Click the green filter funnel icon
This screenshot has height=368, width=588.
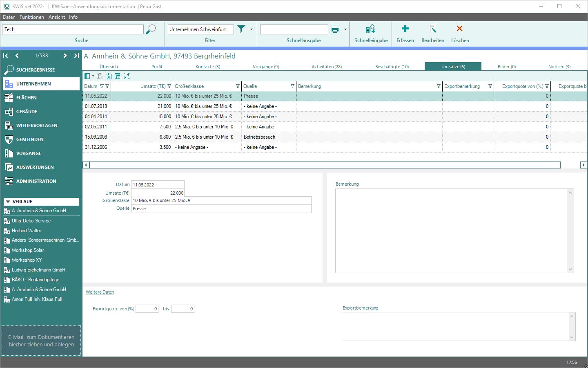click(x=241, y=29)
